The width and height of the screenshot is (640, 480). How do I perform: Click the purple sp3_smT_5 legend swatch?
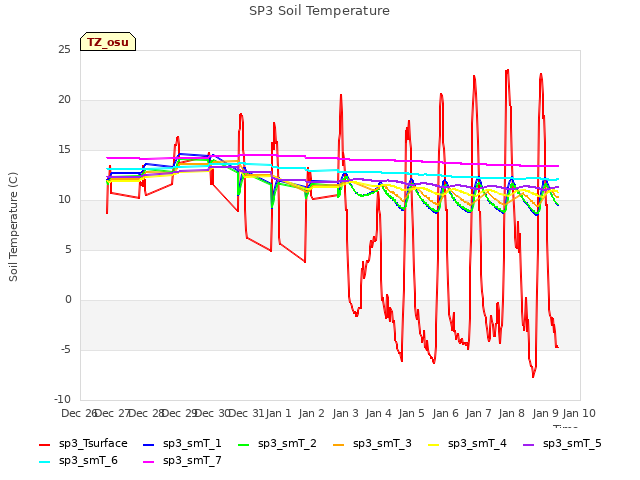pos(529,444)
